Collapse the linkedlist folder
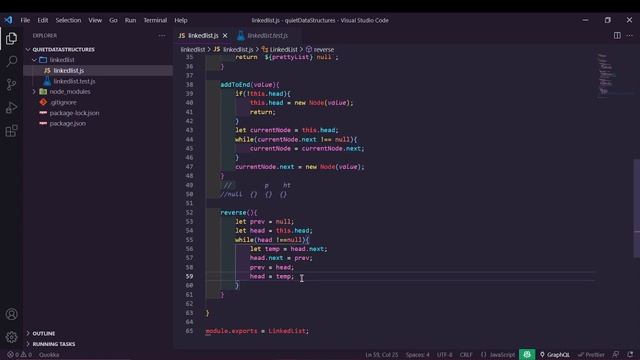 click(62, 60)
